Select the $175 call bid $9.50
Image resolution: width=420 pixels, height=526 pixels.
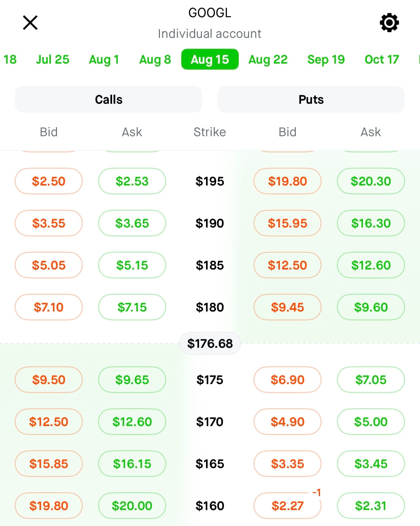tap(49, 380)
